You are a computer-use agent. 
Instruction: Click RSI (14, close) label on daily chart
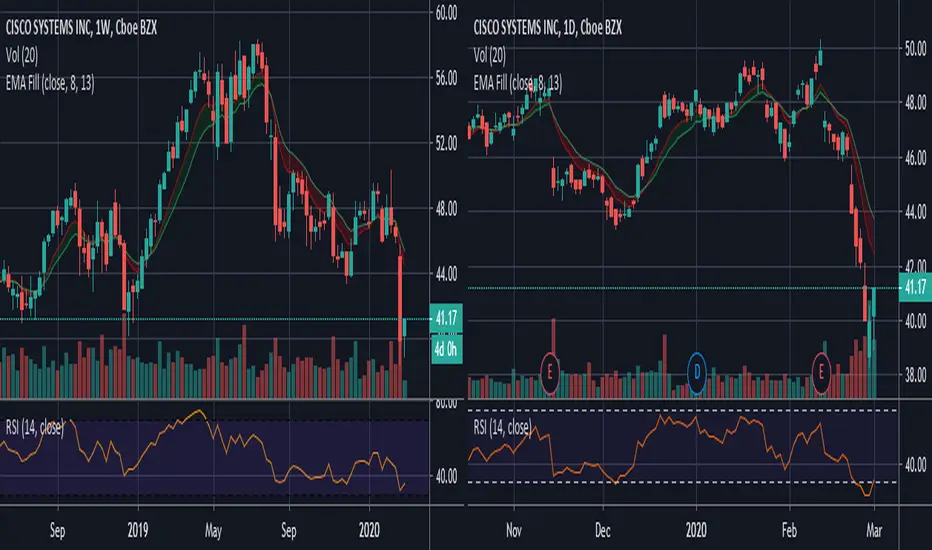[x=502, y=426]
